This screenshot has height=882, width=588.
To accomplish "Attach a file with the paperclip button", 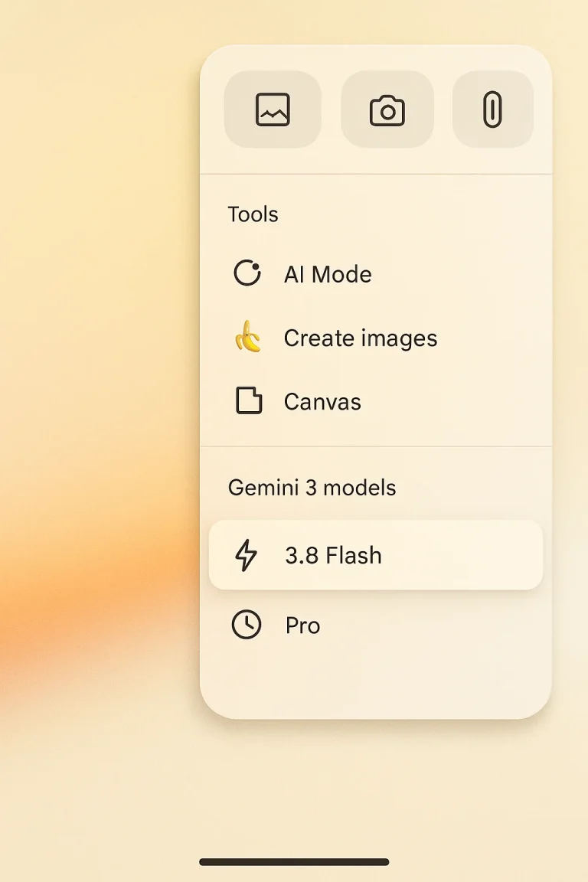I will pyautogui.click(x=492, y=109).
